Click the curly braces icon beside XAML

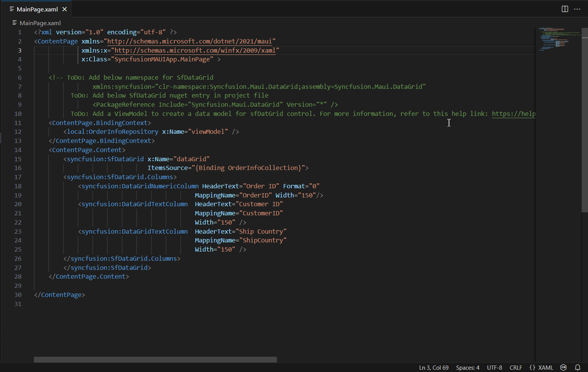tap(532, 367)
